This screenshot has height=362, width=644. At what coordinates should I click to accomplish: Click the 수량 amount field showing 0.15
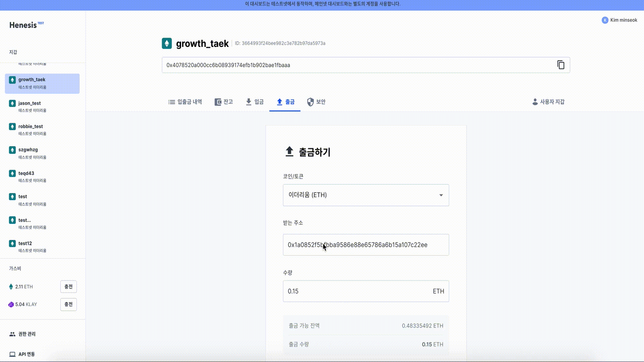point(366,291)
